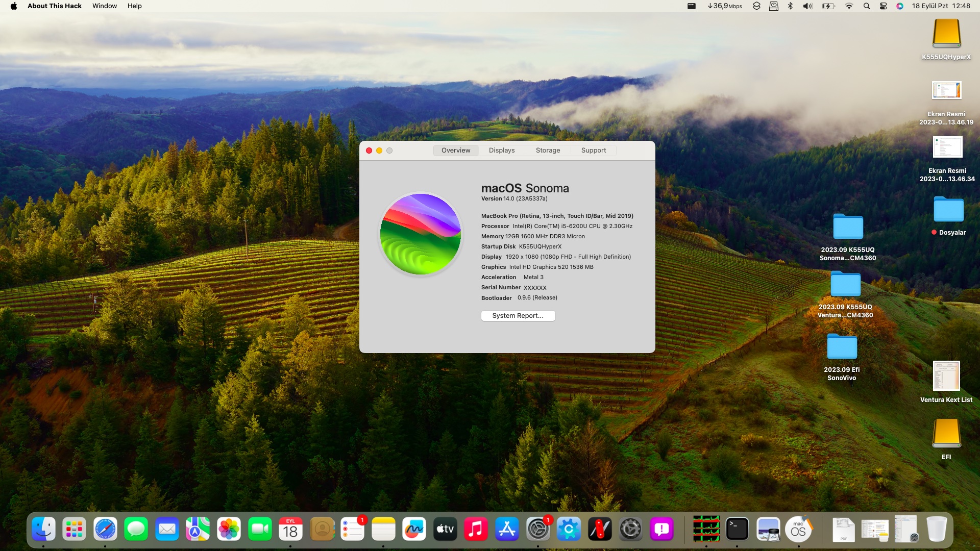Open the Storage tab
The width and height of the screenshot is (980, 551).
548,150
